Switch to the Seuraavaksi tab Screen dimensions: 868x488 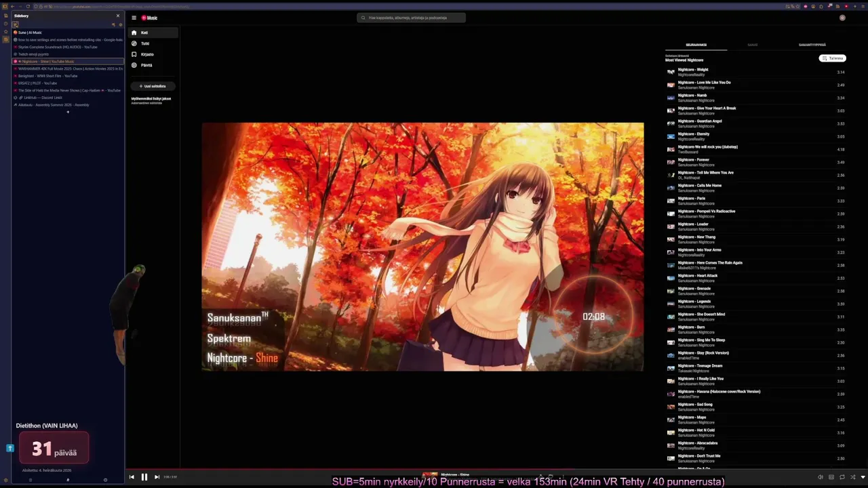click(696, 45)
